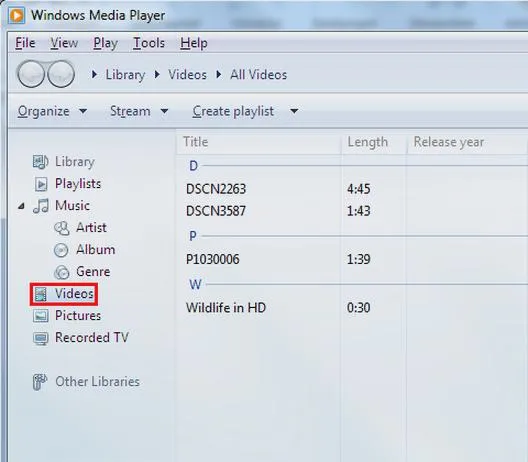Sort by the Length column header

(368, 142)
